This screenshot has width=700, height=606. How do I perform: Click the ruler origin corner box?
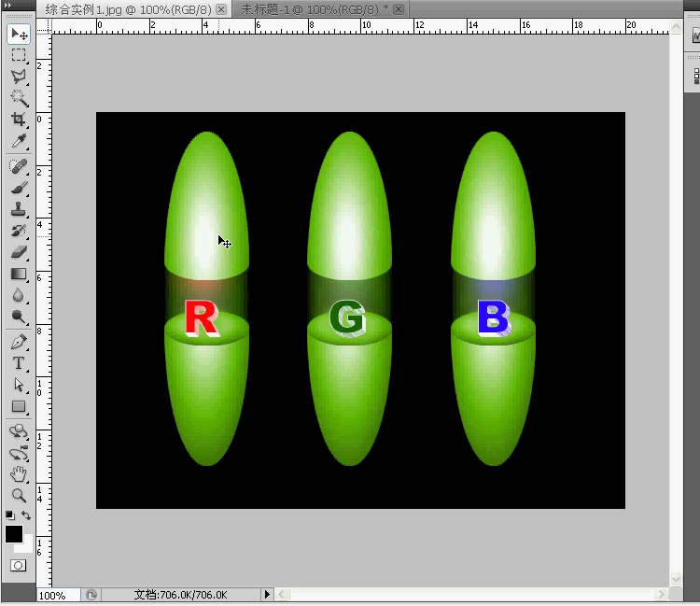pos(44,26)
